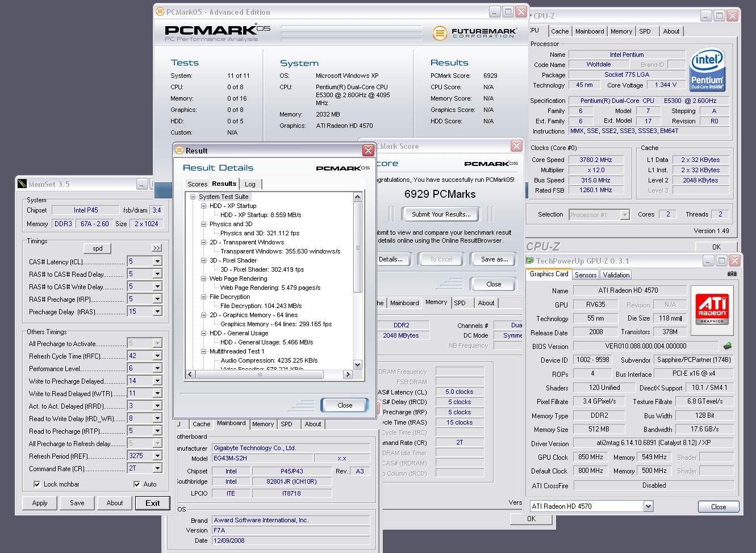Viewport: 756px width, 553px height.
Task: Click the disabled To Excel button
Action: pos(441,259)
